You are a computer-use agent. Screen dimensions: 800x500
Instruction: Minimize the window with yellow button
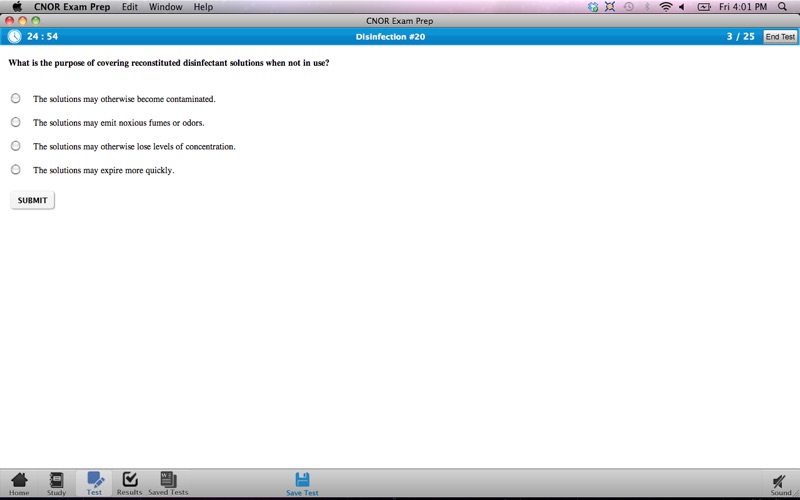[22, 21]
